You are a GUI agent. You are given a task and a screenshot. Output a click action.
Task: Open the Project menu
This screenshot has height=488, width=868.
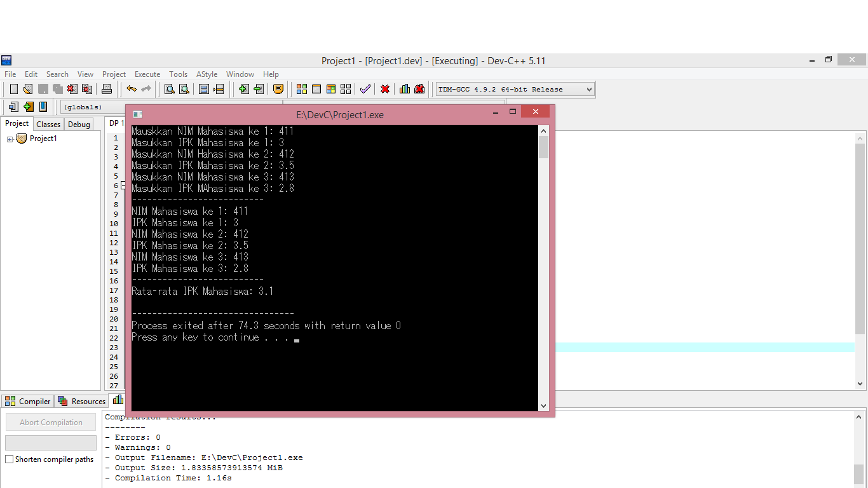coord(114,74)
